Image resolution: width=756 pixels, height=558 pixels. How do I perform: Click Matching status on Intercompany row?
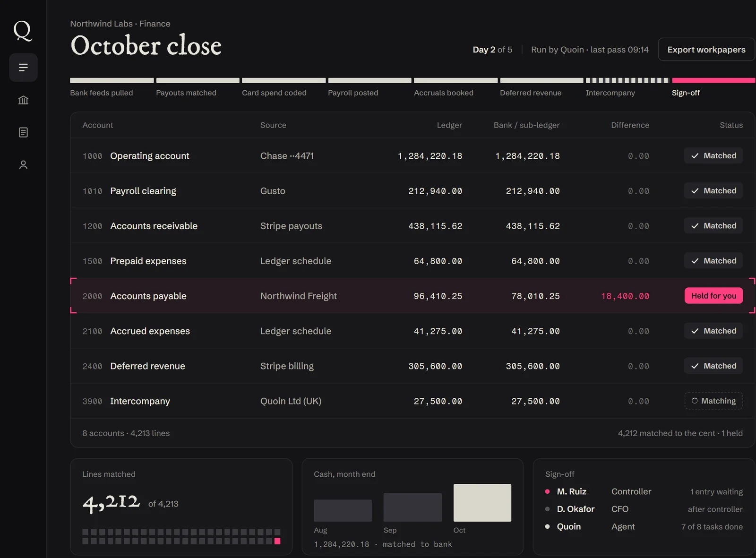713,401
